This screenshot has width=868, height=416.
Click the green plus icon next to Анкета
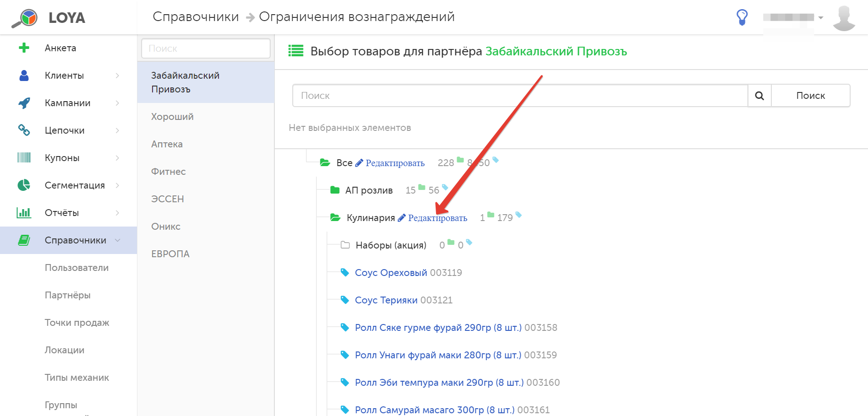pyautogui.click(x=24, y=48)
